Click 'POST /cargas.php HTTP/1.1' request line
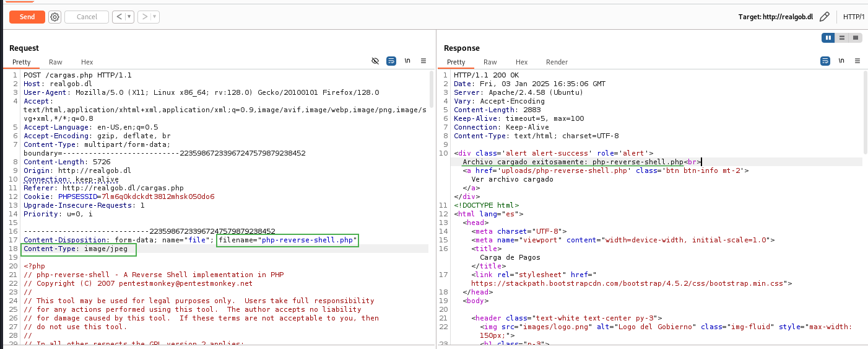The width and height of the screenshot is (868, 349). point(77,75)
